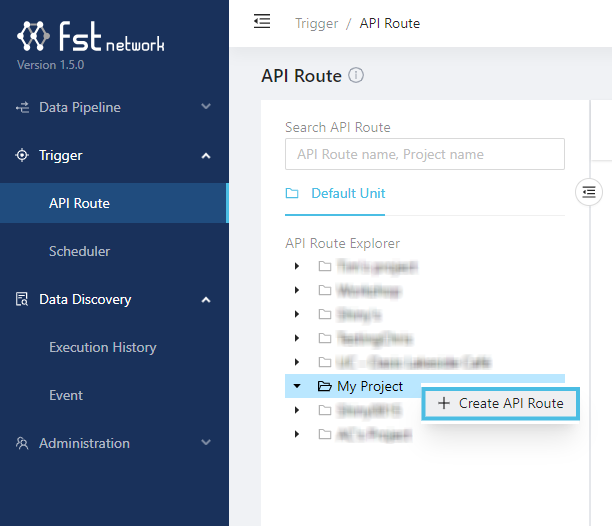Screen dimensions: 612x526
Task: Click the Trigger breadcrumb link
Action: click(x=316, y=23)
